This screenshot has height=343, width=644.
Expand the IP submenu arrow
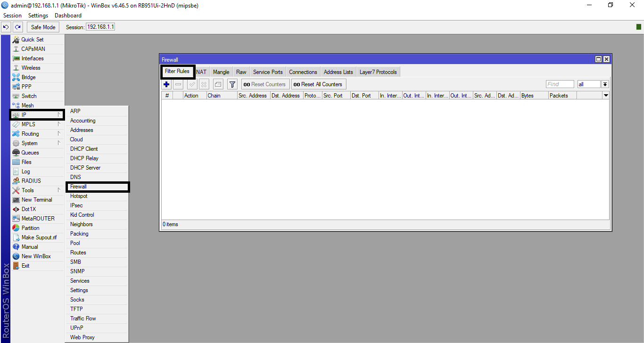(x=59, y=115)
